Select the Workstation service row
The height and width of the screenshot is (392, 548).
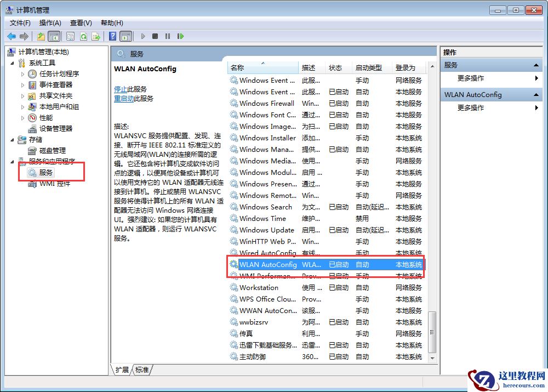(260, 287)
